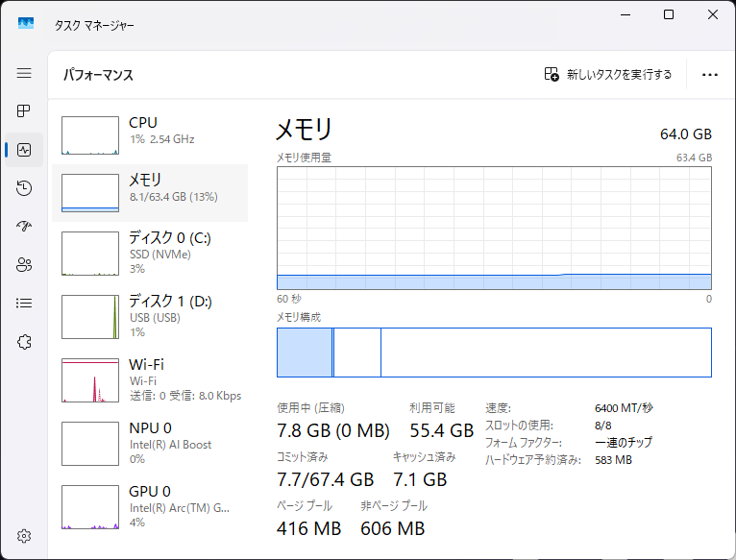Select the メモリ performance item
This screenshot has width=736, height=560.
[150, 193]
